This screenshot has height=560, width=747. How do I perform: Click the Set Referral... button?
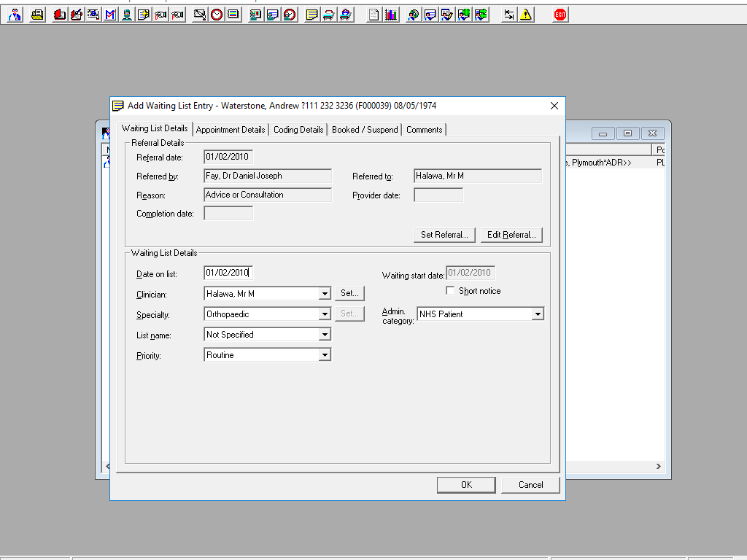coord(444,235)
